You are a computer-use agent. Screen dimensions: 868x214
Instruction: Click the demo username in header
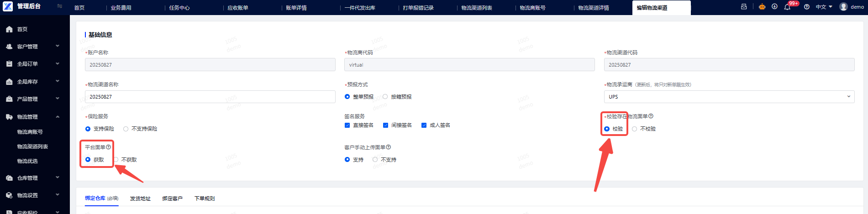point(857,7)
